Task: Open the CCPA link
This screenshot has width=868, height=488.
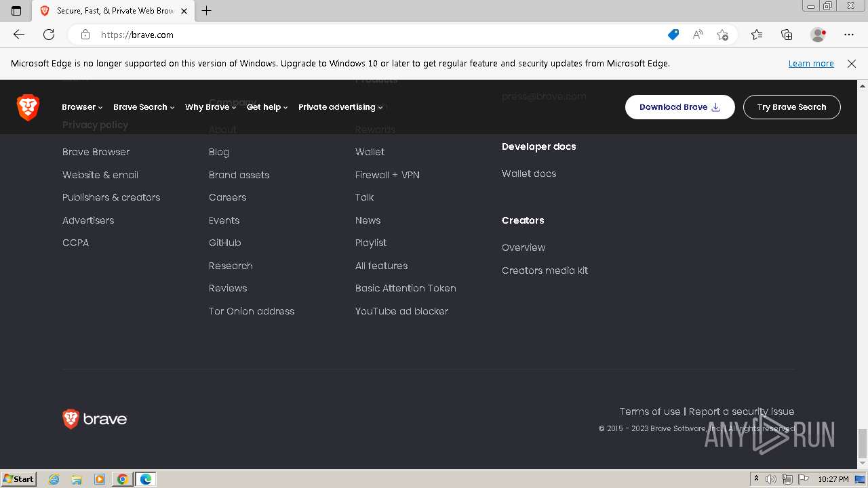Action: click(75, 243)
